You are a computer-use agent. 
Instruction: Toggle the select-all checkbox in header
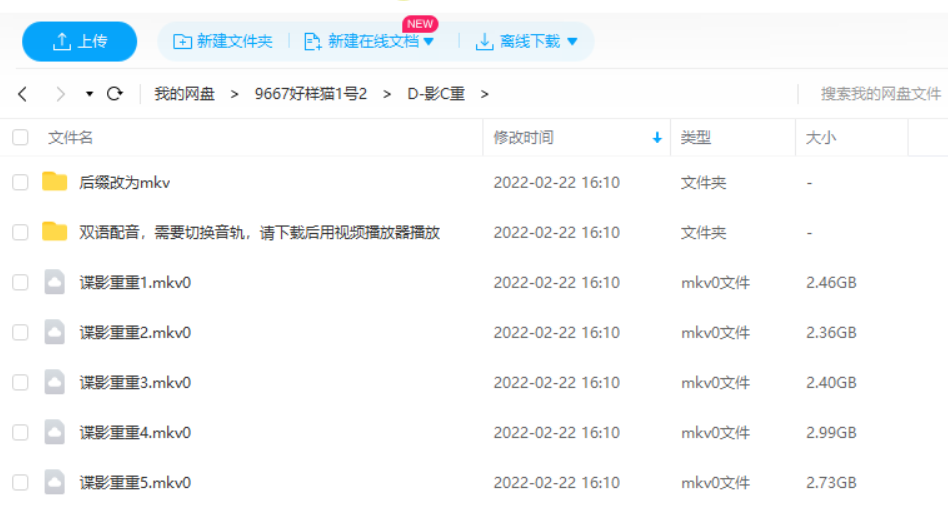[x=20, y=138]
